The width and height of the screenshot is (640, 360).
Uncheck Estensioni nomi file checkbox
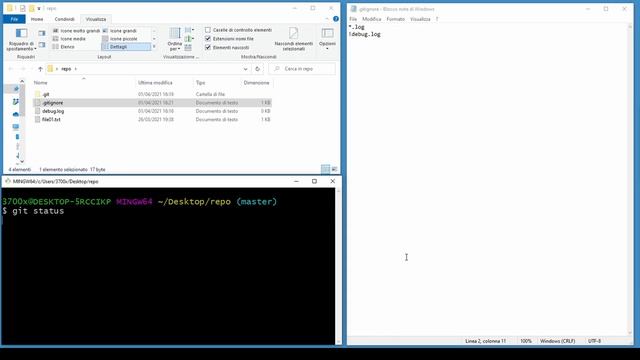(x=208, y=38)
